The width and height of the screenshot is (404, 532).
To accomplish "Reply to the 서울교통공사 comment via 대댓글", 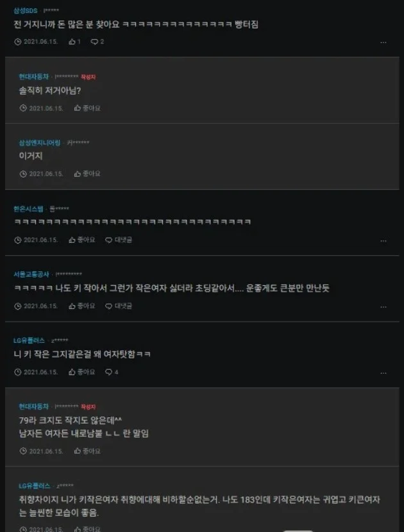I will [119, 306].
